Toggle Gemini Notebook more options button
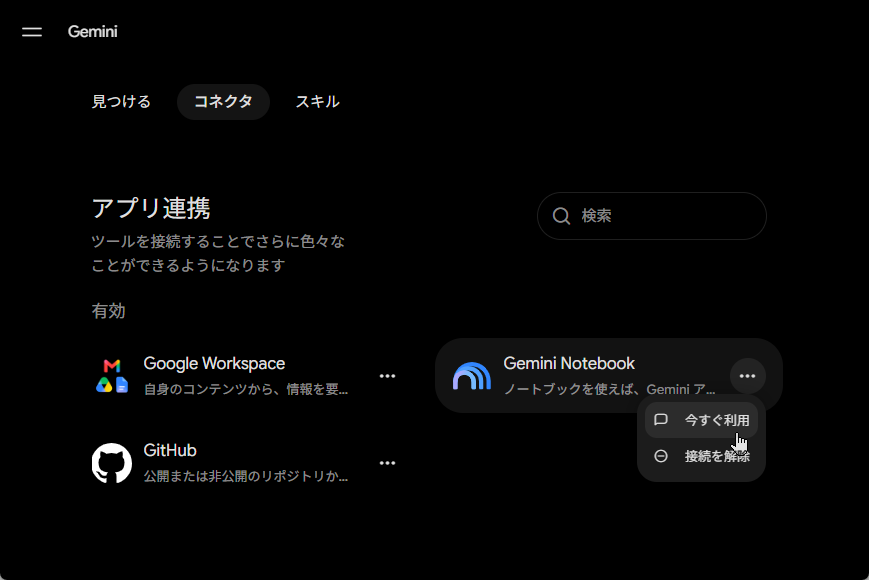This screenshot has width=869, height=580. pyautogui.click(x=748, y=376)
